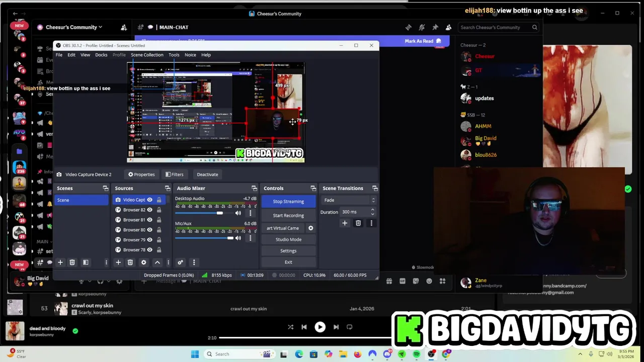The image size is (644, 362).
Task: Mute Mic/Aux speaker icon
Action: tap(238, 238)
